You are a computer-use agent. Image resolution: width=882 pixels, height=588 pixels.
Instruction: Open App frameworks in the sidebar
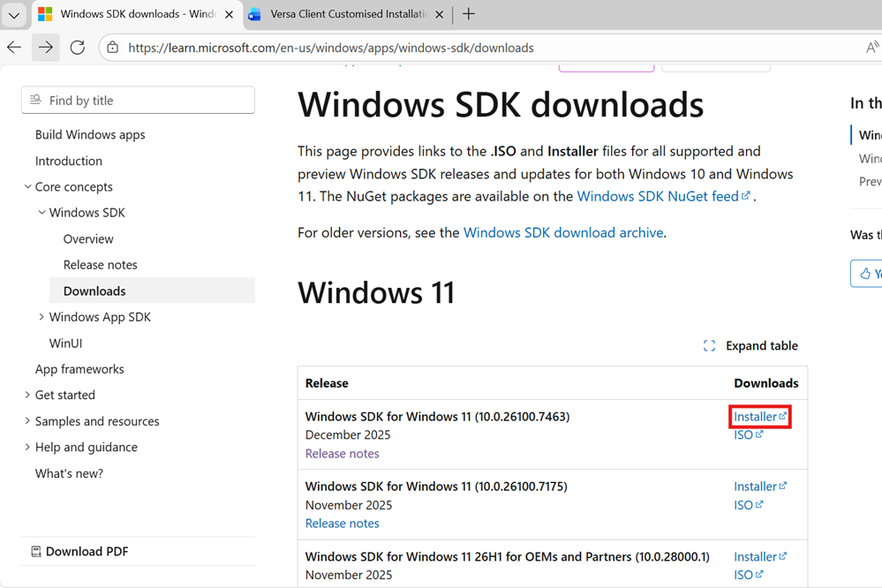(x=79, y=369)
